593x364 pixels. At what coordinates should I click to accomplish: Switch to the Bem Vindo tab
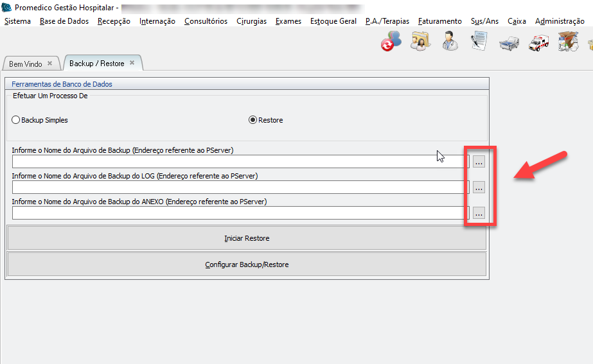(26, 64)
